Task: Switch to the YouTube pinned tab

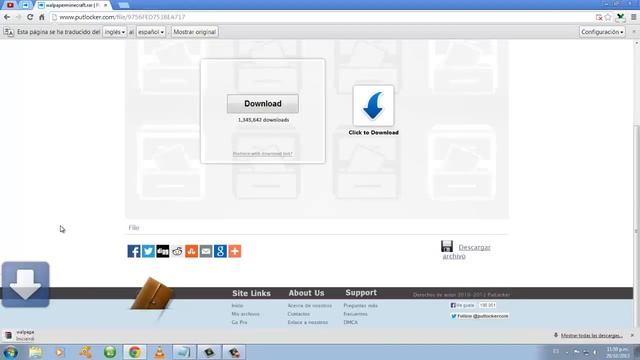Action: [x=10, y=5]
